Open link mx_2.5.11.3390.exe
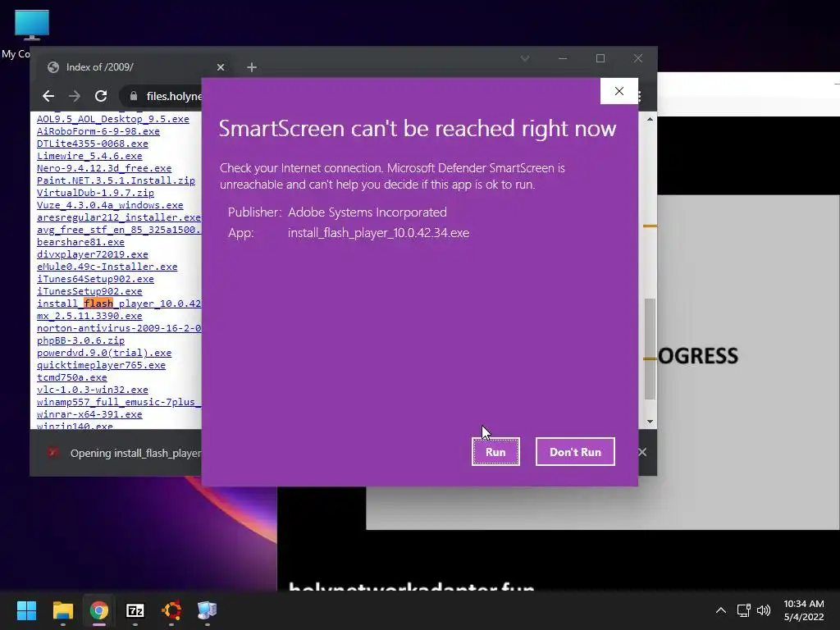840x630 pixels. [x=89, y=316]
